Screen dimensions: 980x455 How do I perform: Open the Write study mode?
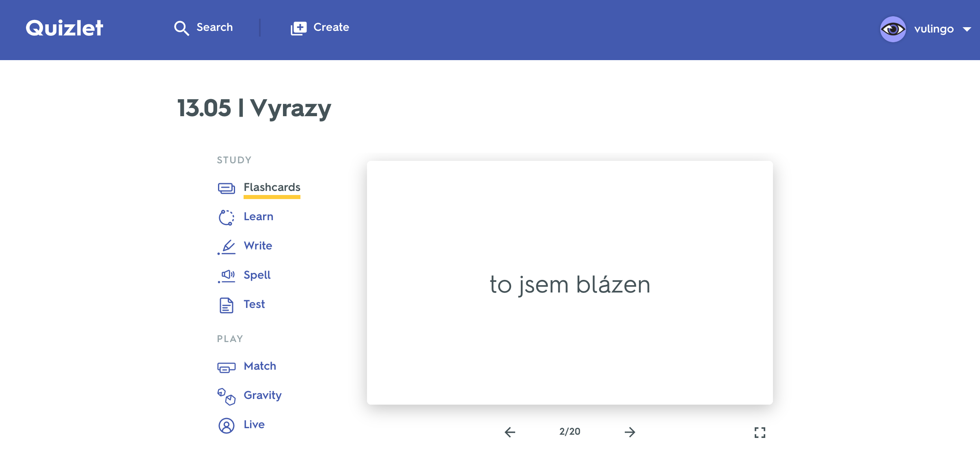coord(258,246)
